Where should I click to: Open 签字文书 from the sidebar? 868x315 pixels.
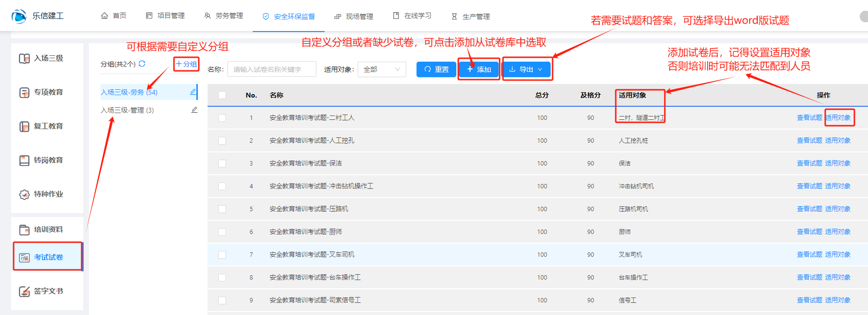[x=48, y=291]
